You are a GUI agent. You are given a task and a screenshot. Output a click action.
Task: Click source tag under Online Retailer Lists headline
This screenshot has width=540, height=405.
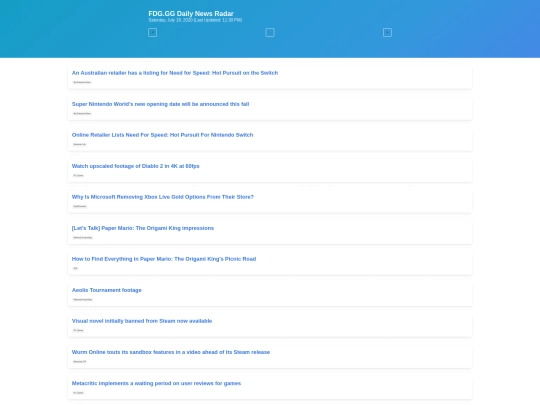[80, 144]
